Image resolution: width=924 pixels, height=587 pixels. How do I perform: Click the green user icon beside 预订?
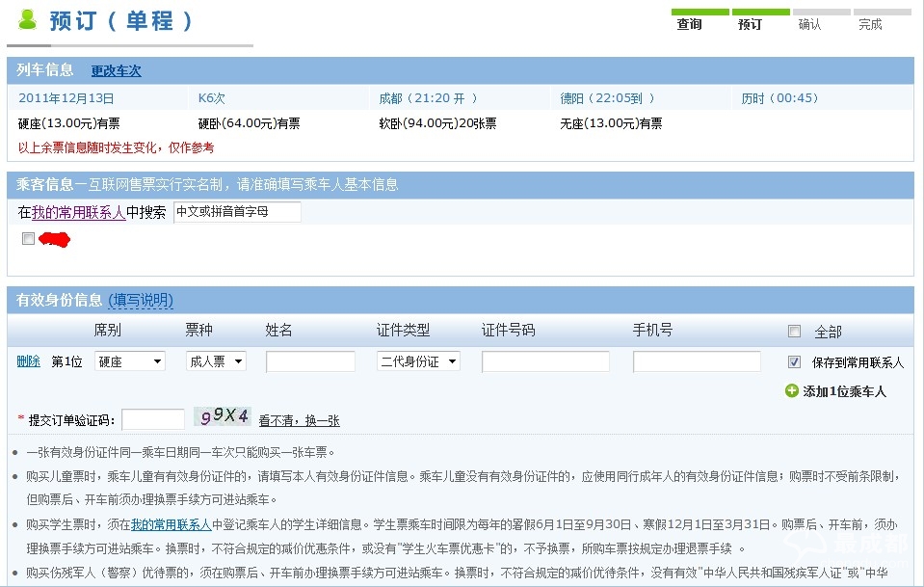tap(27, 19)
